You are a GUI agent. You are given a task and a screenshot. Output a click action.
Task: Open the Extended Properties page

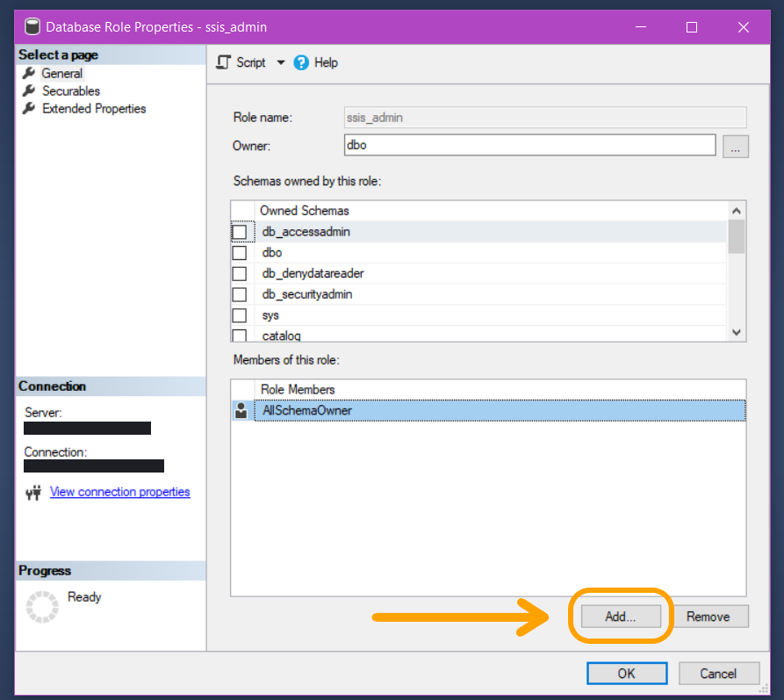click(x=94, y=109)
